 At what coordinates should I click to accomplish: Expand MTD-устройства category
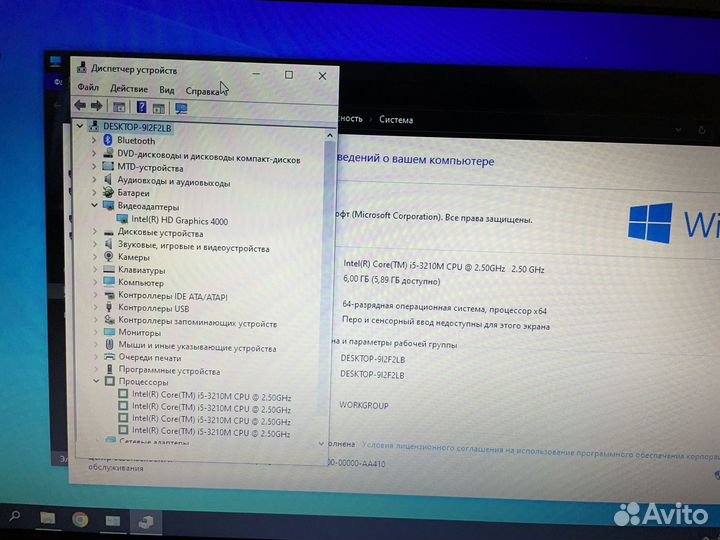[x=94, y=166]
